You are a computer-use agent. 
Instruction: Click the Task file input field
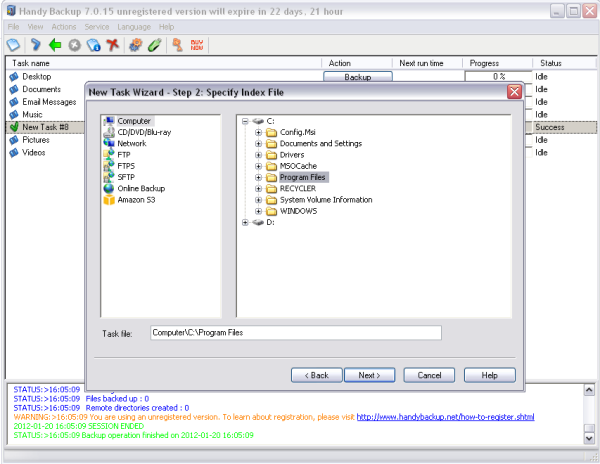pyautogui.click(x=296, y=332)
